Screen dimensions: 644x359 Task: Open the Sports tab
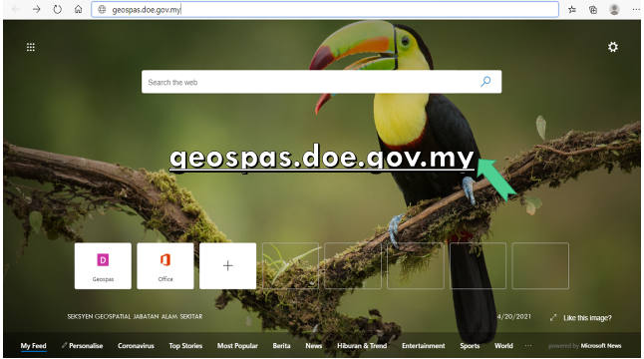click(470, 346)
